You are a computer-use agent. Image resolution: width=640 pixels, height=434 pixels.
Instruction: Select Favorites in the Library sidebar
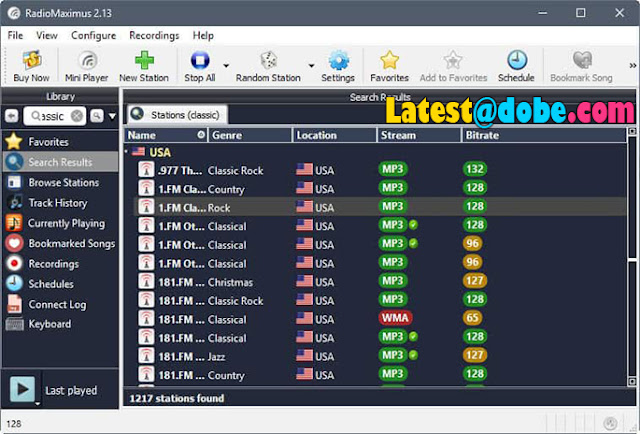pos(60,142)
